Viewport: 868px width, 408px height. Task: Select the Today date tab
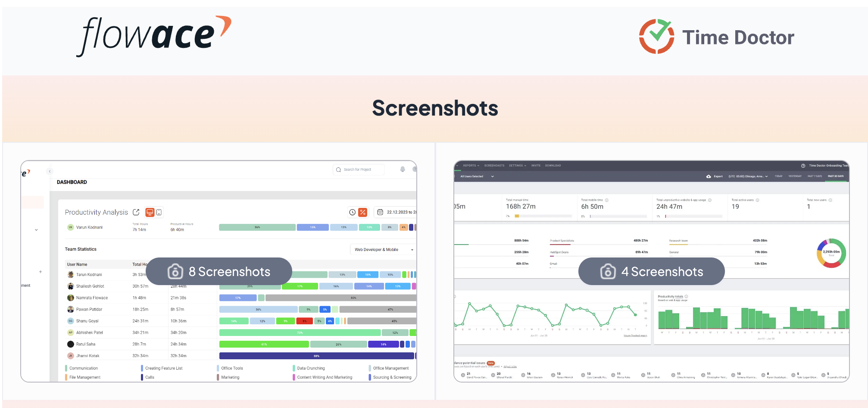pos(778,176)
